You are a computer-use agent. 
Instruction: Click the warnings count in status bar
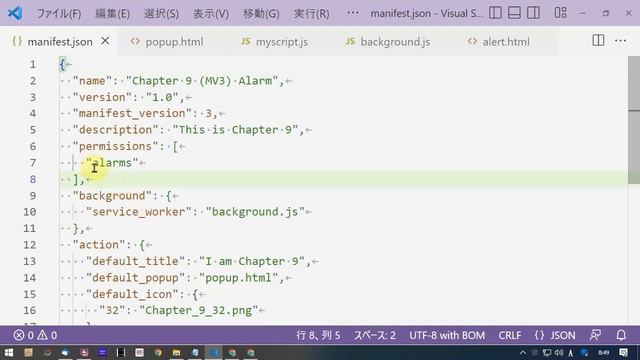coord(47,336)
